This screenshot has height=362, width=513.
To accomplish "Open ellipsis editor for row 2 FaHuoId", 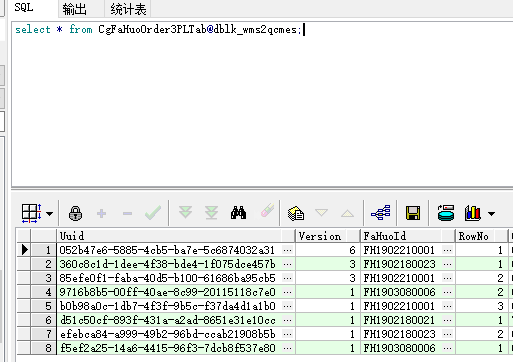I will click(x=448, y=264).
